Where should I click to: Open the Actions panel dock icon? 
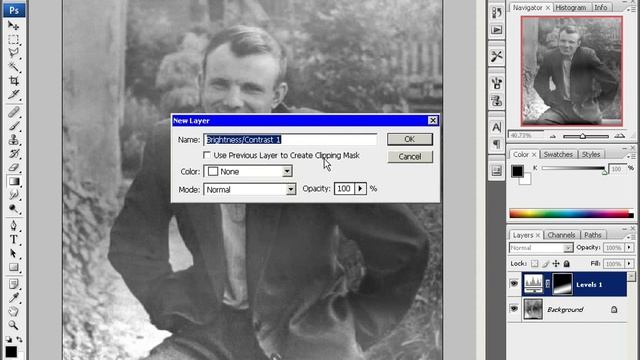(x=496, y=30)
